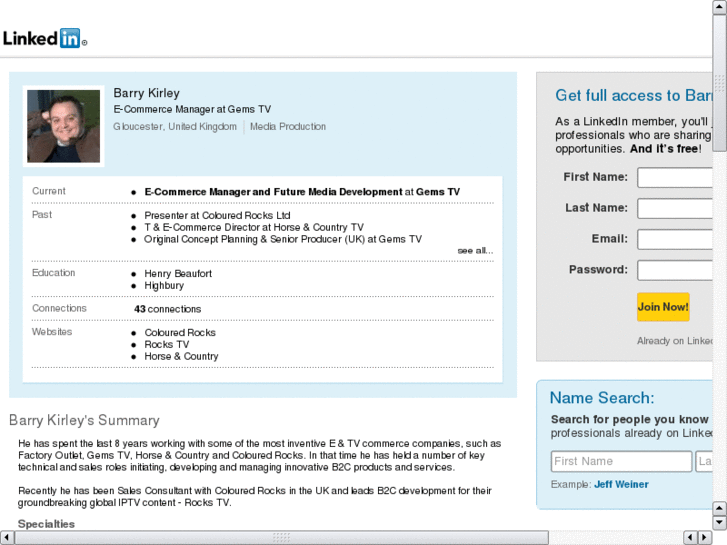Click the Name Search: heading

tap(602, 398)
